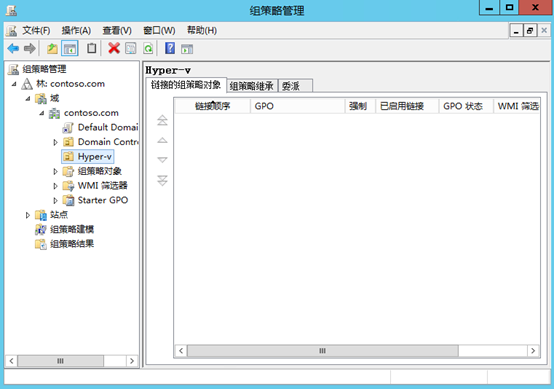
Task: Click the 域 folder icon
Action: (41, 99)
